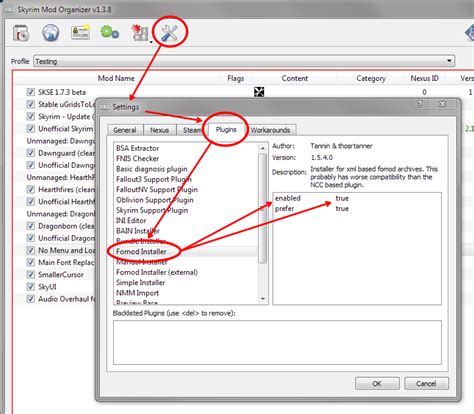Toggle the Dragonborn (cleaned) checkbox

coord(30,226)
